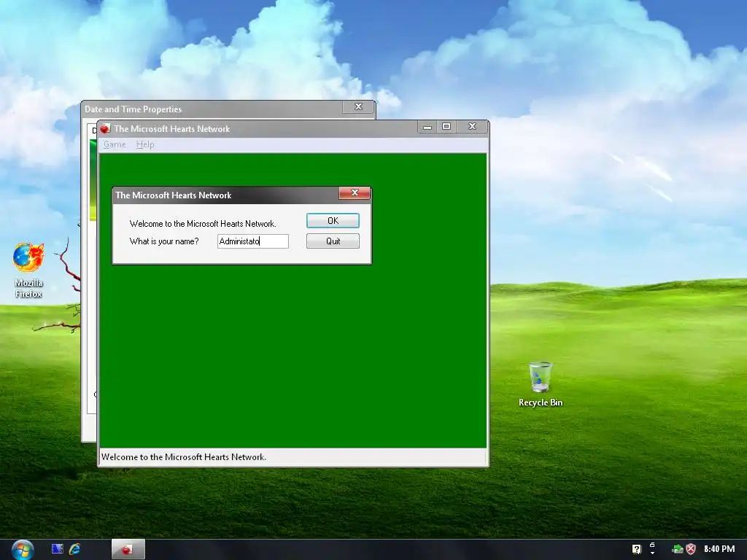This screenshot has height=560, width=747.
Task: Click the name input field containing Administato
Action: point(253,241)
